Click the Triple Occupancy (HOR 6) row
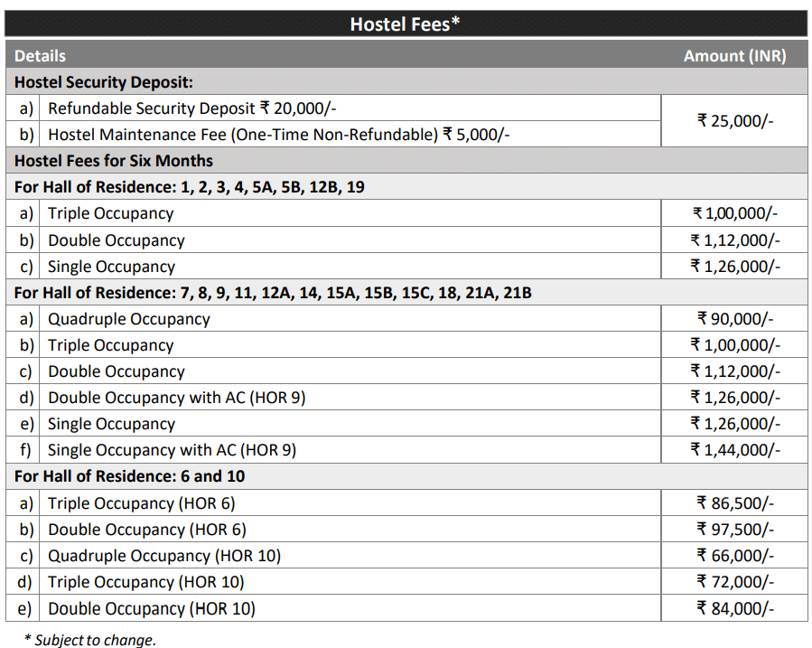Viewport: 812px width, 648px height. (333, 503)
